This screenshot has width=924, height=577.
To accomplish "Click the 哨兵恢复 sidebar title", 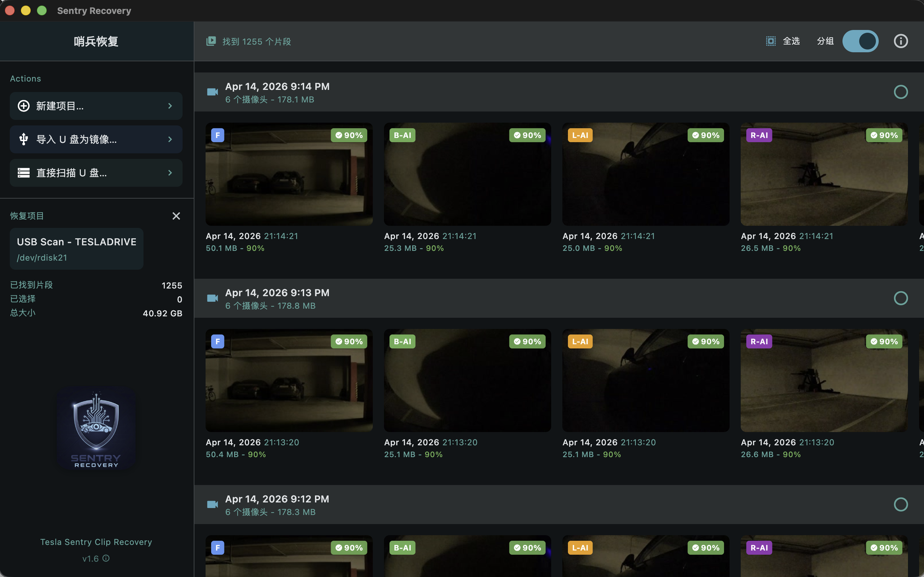I will tap(96, 42).
